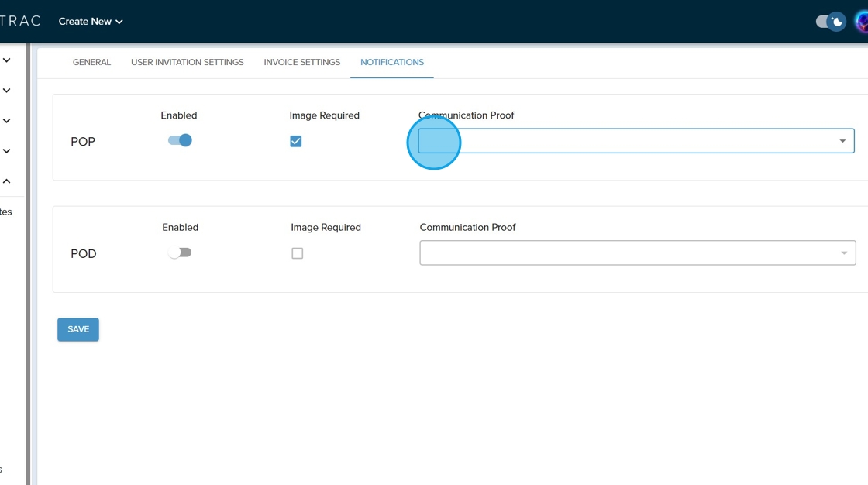868x485 pixels.
Task: Uncheck POP Image Required checkbox
Action: coord(295,141)
